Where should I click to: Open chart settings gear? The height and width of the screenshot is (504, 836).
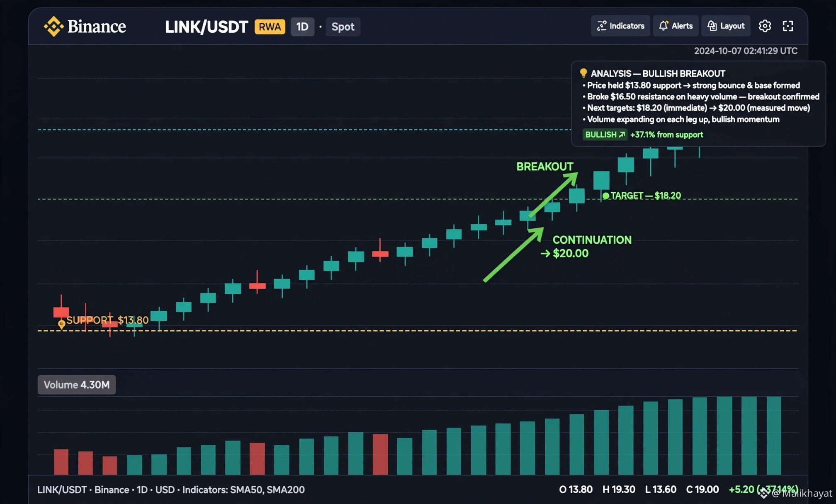pyautogui.click(x=765, y=26)
